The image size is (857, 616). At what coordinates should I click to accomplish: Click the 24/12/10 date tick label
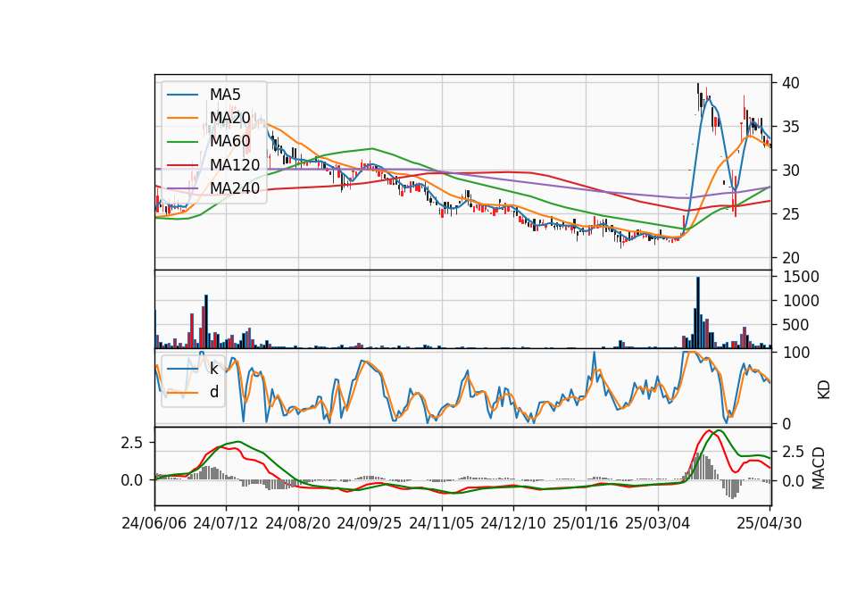pos(513,523)
